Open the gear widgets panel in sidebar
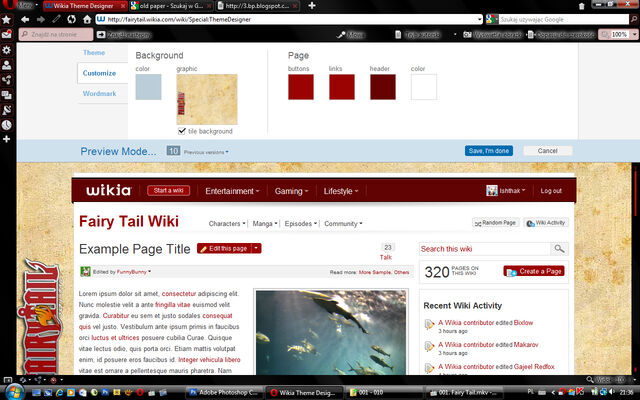This screenshot has height=400, width=640. coord(7,50)
